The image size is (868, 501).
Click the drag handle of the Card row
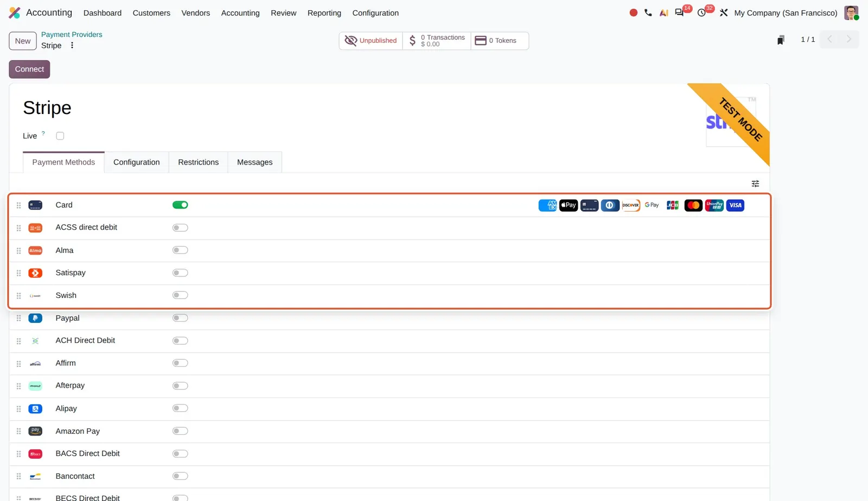point(18,205)
